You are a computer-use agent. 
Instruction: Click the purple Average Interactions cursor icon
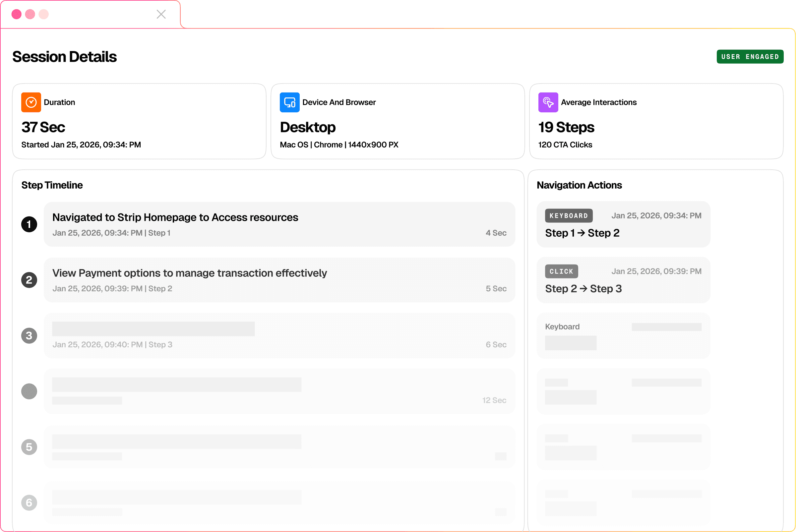pyautogui.click(x=548, y=102)
